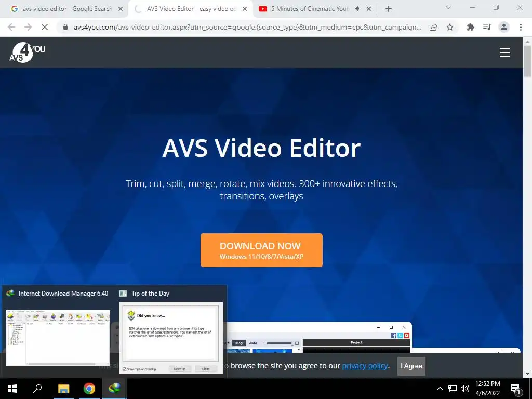Open the 5 Minutes of Cinematic YouTube tab
This screenshot has width=532, height=399.
click(x=311, y=9)
